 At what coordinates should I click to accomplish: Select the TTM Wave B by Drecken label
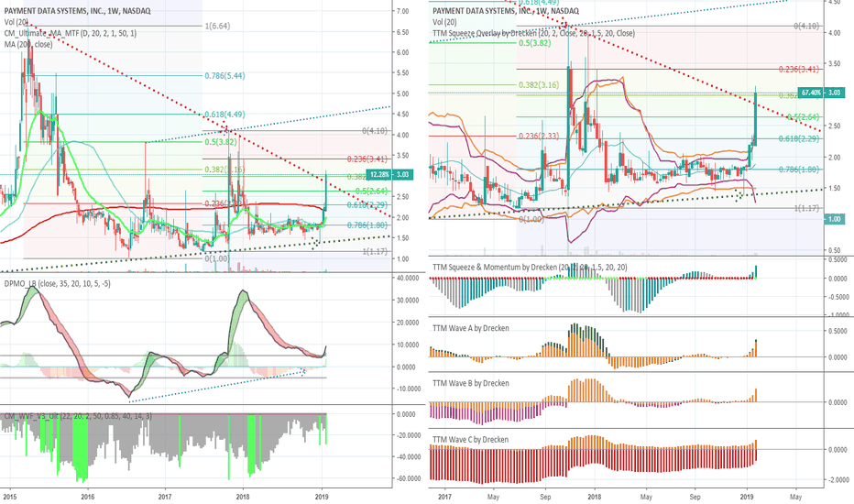pos(471,383)
